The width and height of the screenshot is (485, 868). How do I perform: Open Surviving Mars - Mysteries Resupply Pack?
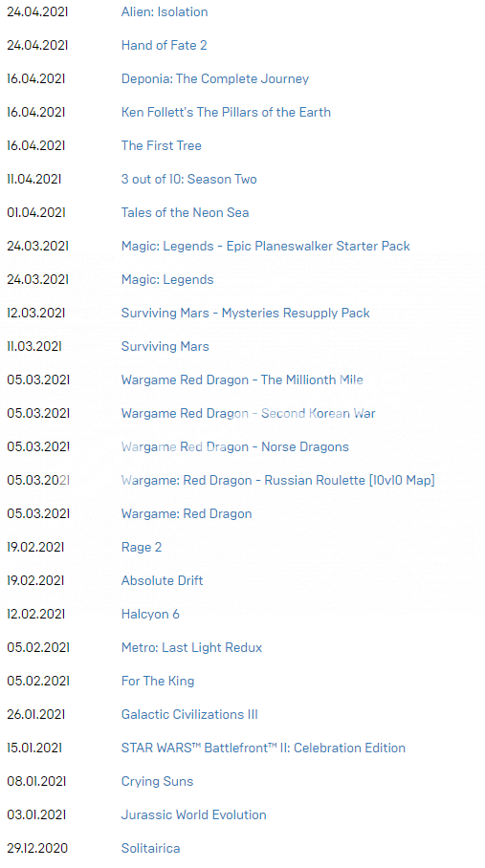coord(245,313)
